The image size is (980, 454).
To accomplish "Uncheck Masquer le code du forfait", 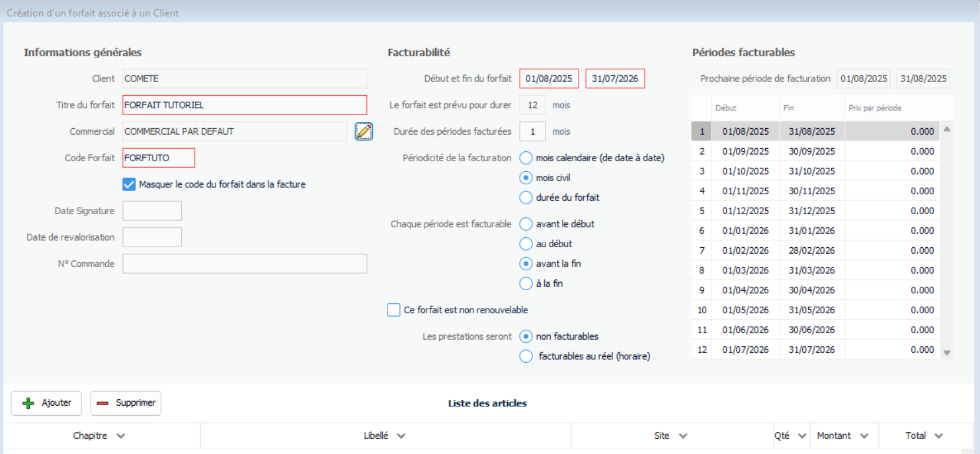I will click(130, 184).
